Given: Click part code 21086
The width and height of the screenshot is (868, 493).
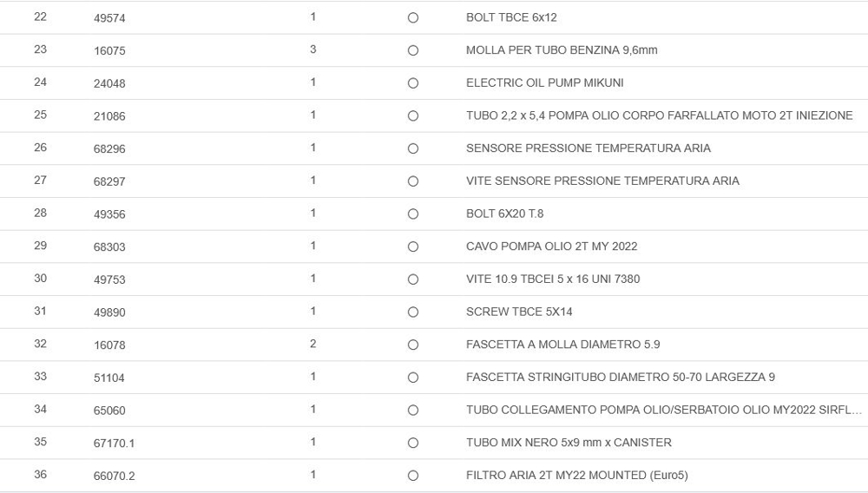Looking at the screenshot, I should point(109,115).
